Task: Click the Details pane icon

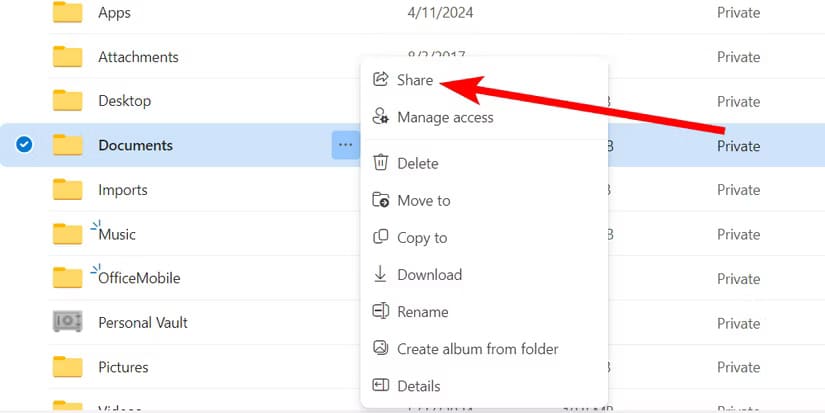Action: pyautogui.click(x=380, y=386)
